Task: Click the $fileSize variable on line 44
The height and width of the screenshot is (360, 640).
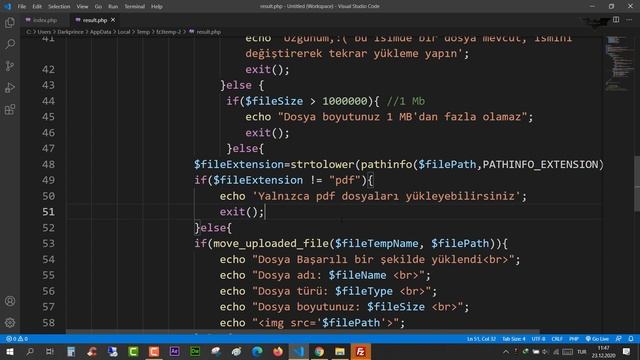Action: 274,101
